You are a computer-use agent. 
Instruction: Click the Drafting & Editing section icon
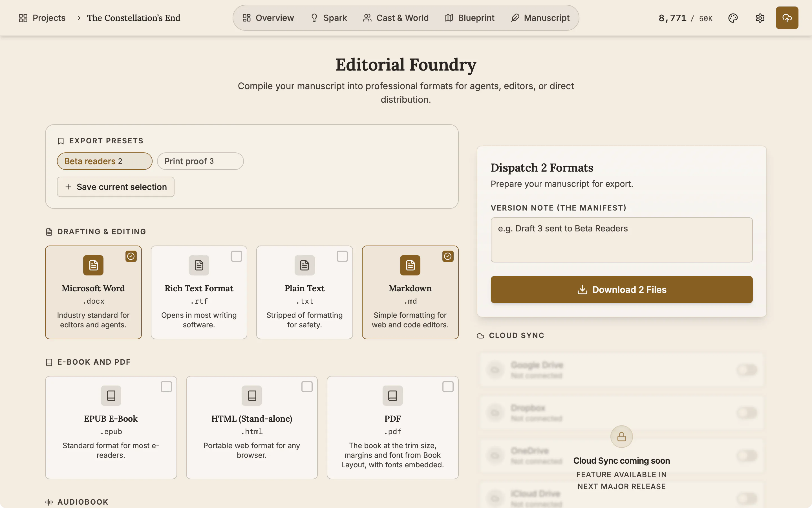(x=49, y=232)
